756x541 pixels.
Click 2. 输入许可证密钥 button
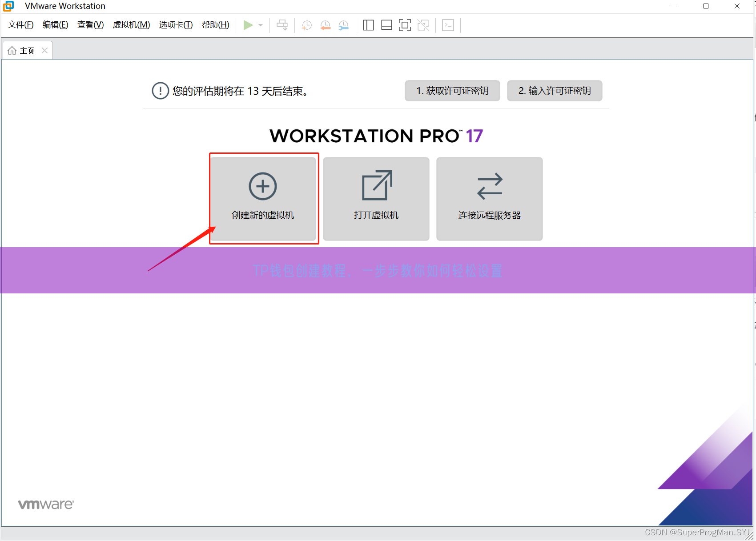[x=555, y=91]
